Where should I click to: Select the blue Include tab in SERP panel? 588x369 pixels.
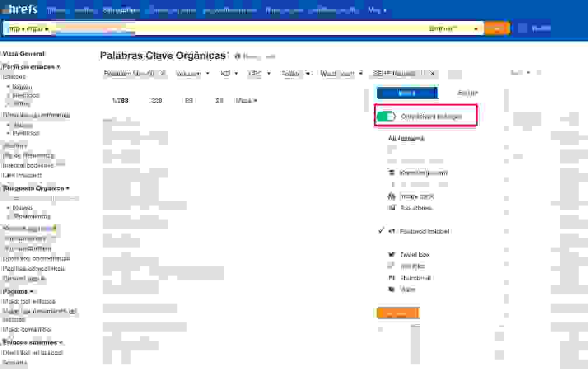(407, 93)
